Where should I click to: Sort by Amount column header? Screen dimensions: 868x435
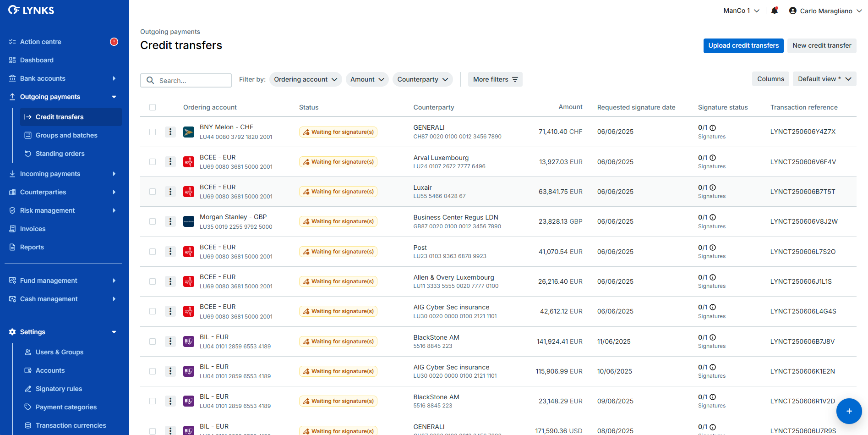570,107
